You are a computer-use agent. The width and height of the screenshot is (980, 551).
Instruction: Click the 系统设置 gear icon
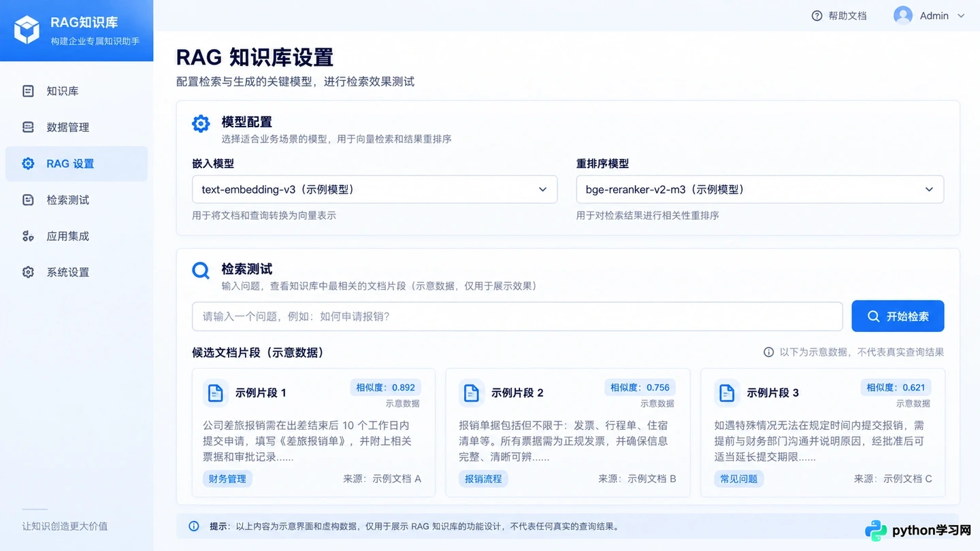click(28, 272)
